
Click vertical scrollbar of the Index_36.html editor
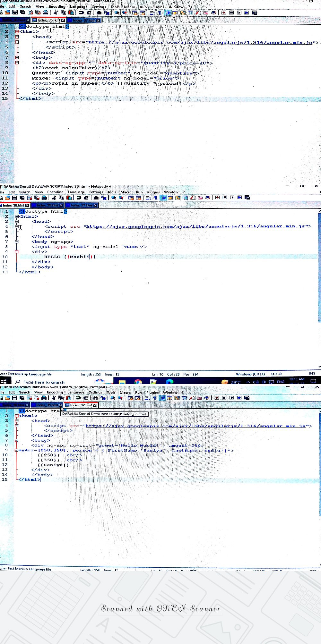click(319, 266)
